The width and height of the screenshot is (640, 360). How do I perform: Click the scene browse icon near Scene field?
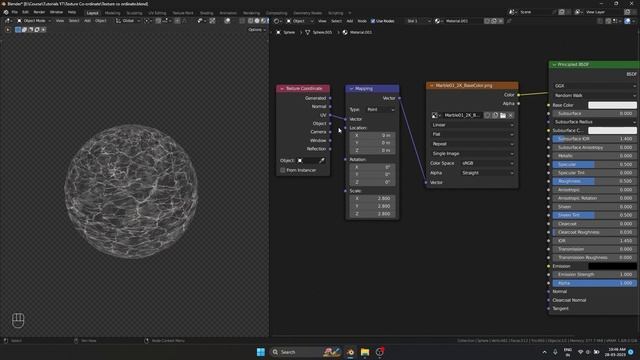[x=512, y=12]
